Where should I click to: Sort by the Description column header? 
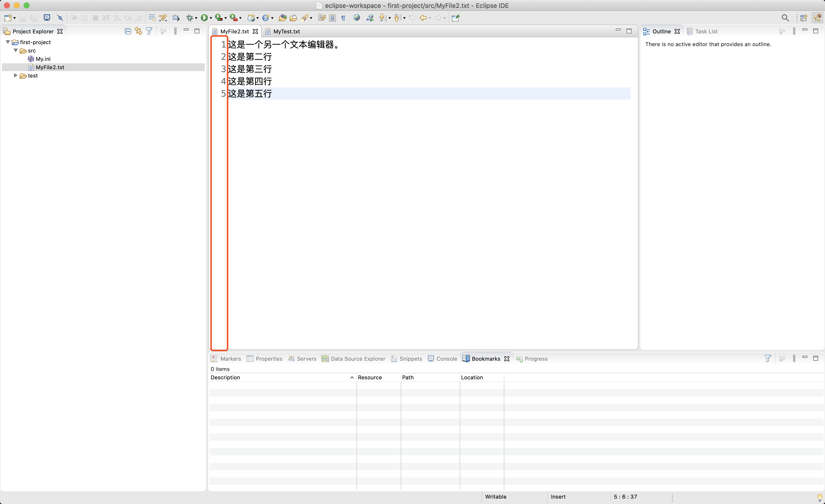(x=283, y=377)
